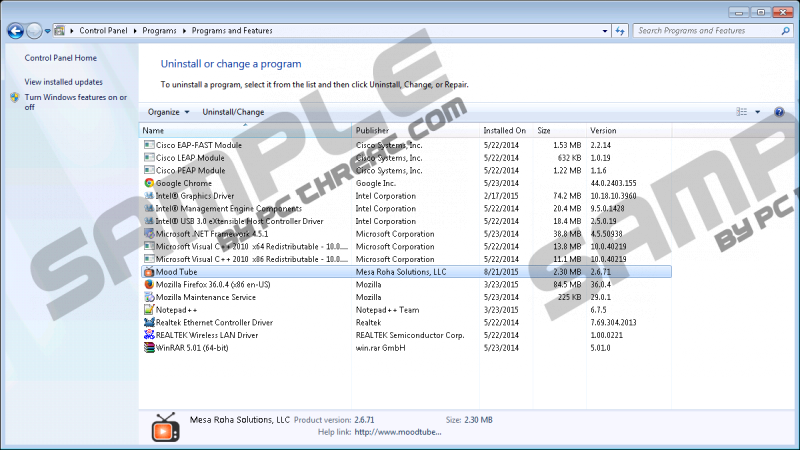Click the Back navigation arrow
The width and height of the screenshot is (800, 450).
[x=15, y=31]
